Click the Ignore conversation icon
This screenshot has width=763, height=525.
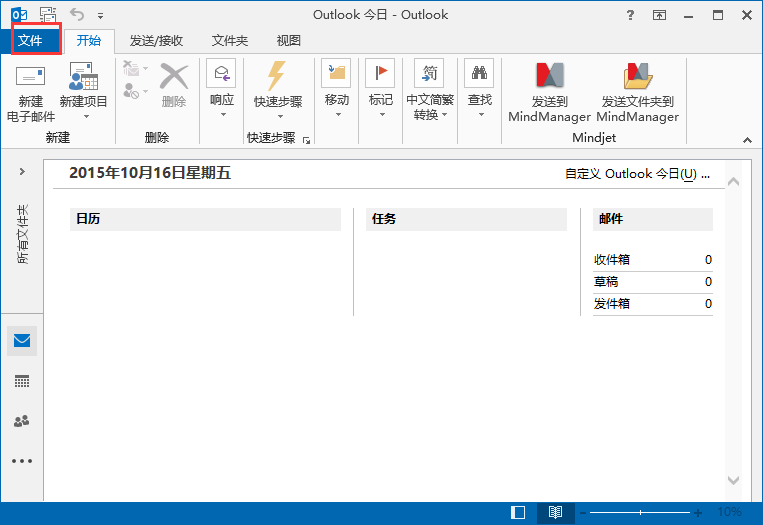(131, 69)
